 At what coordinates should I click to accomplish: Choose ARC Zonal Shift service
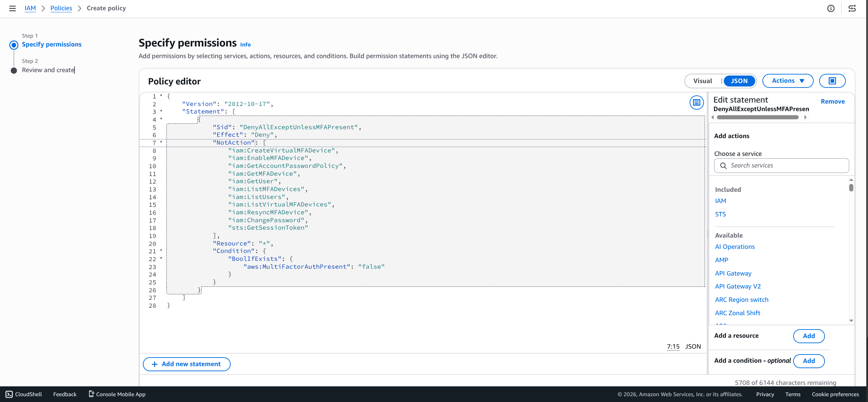click(737, 313)
